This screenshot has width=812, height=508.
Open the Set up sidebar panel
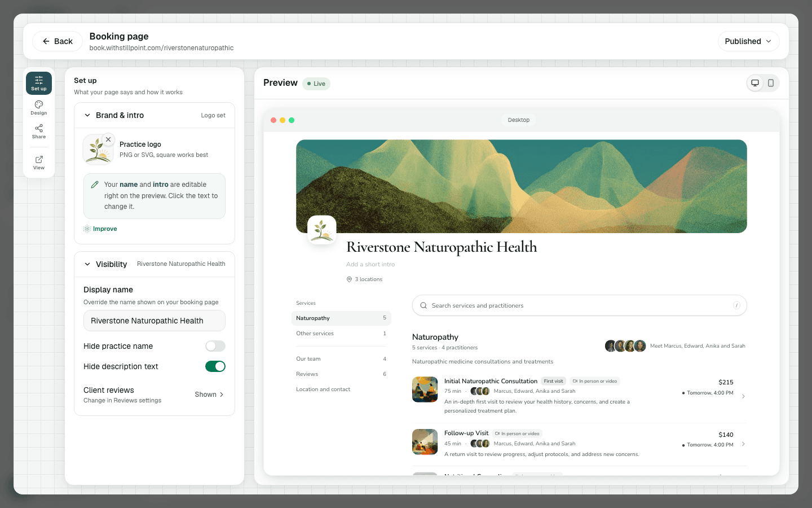pos(39,83)
